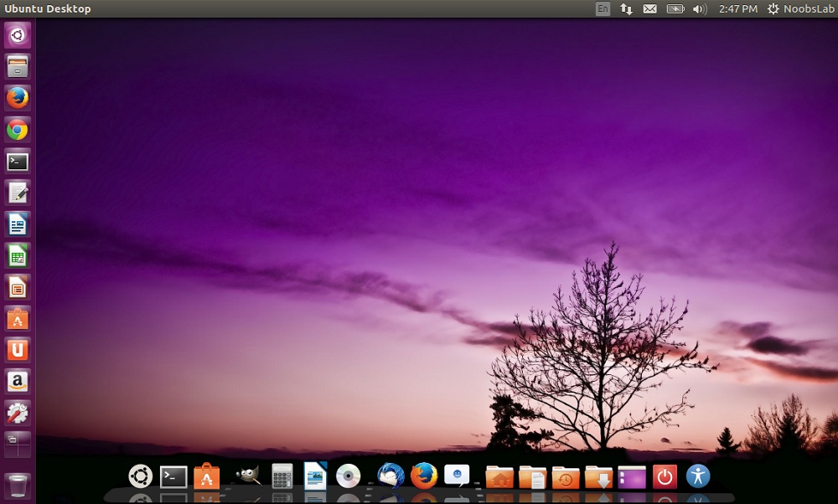Image resolution: width=838 pixels, height=504 pixels.
Task: Open the En keyboard layout indicator menu
Action: click(x=603, y=9)
